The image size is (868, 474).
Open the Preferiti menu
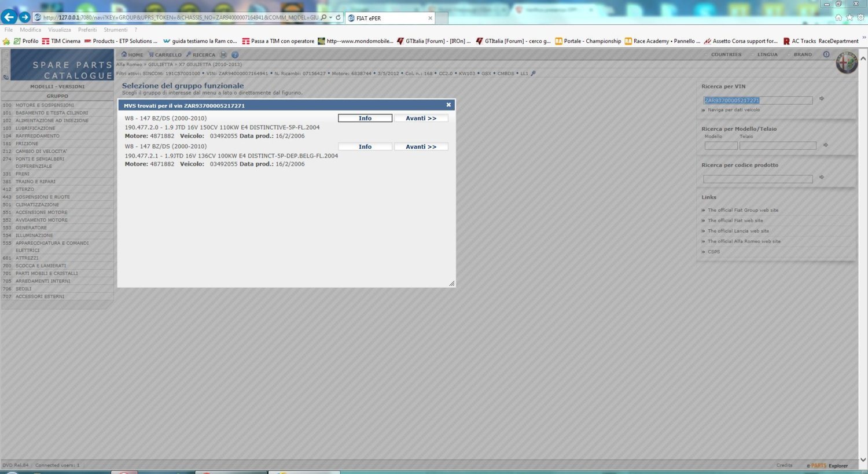pyautogui.click(x=87, y=30)
